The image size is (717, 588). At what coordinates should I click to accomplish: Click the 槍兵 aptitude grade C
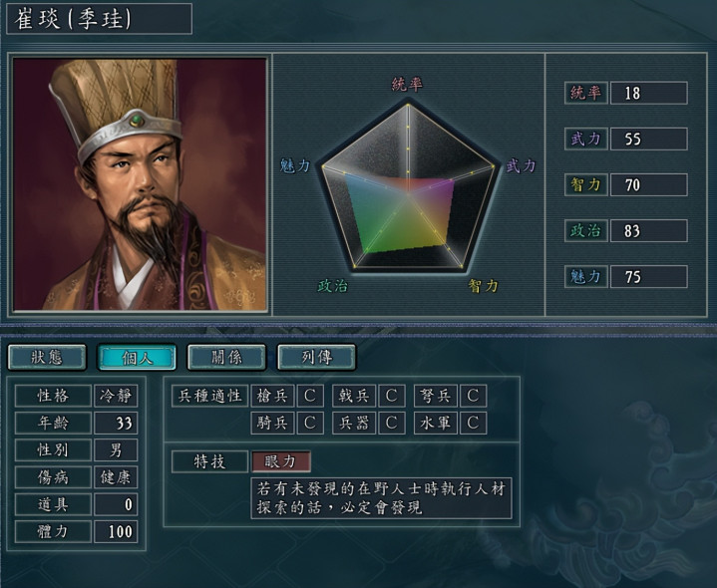coord(310,396)
